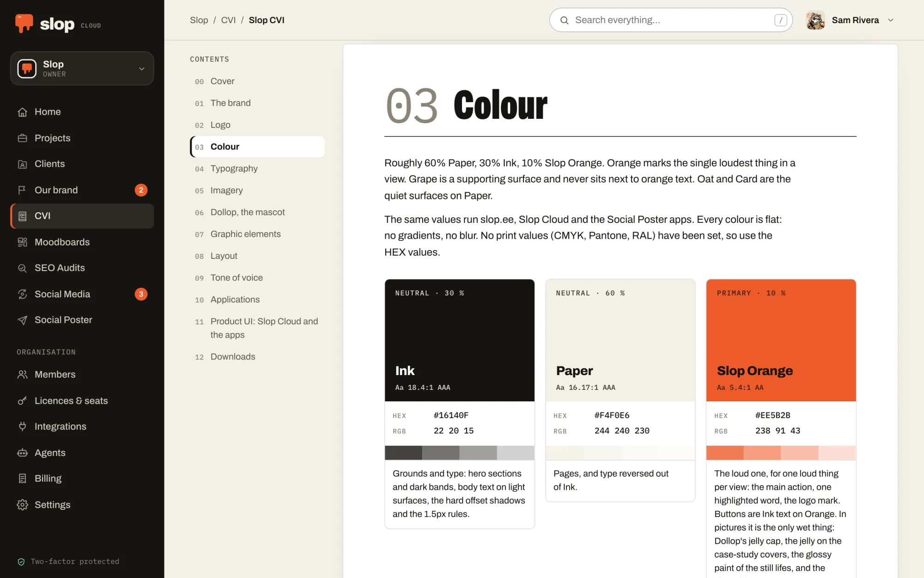The height and width of the screenshot is (578, 924).
Task: Focus the Search everything field
Action: (x=671, y=20)
